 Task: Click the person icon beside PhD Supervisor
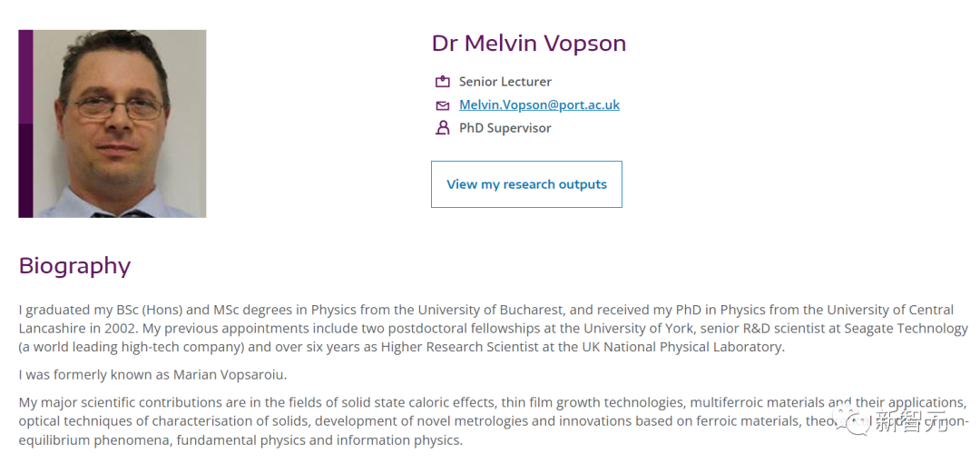click(443, 128)
